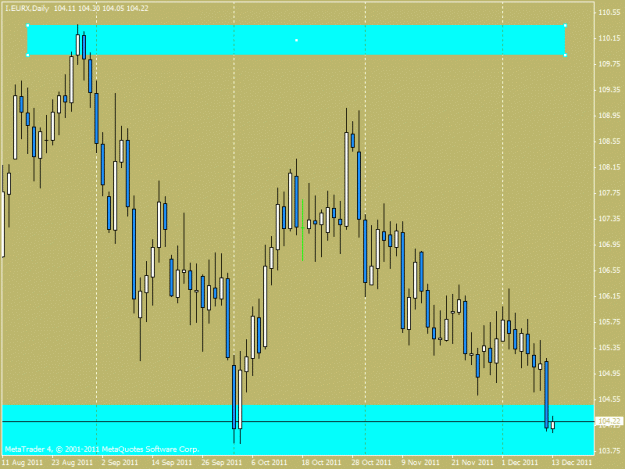This screenshot has width=625, height=469.
Task: Click the 106.95 price axis label
Action: [609, 245]
